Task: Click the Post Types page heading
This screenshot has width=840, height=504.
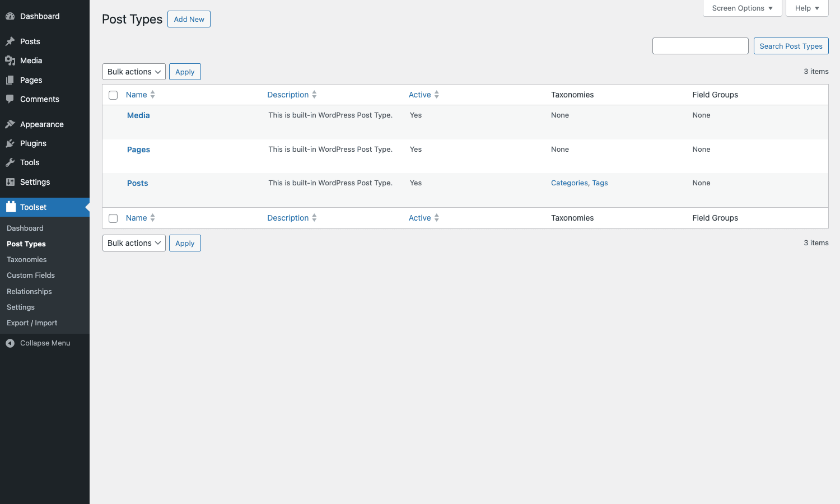Action: pyautogui.click(x=132, y=19)
